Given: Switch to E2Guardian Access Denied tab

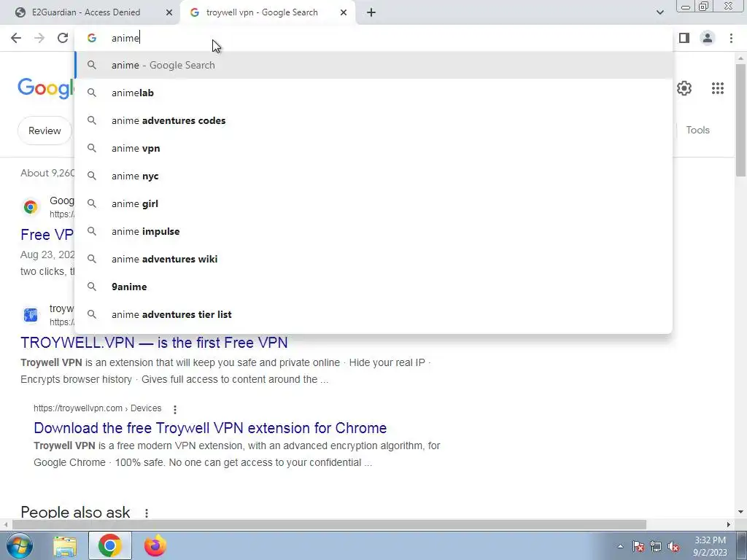Looking at the screenshot, I should pos(89,12).
